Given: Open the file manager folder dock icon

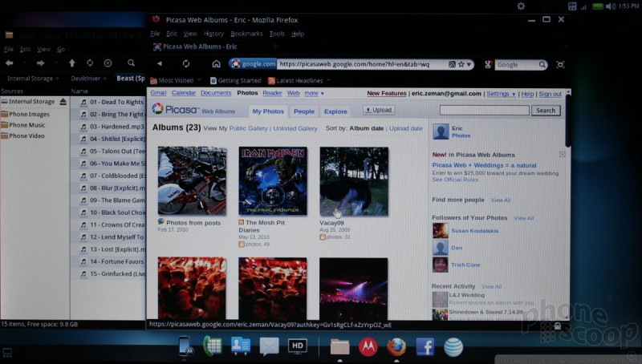Looking at the screenshot, I should pyautogui.click(x=339, y=347).
